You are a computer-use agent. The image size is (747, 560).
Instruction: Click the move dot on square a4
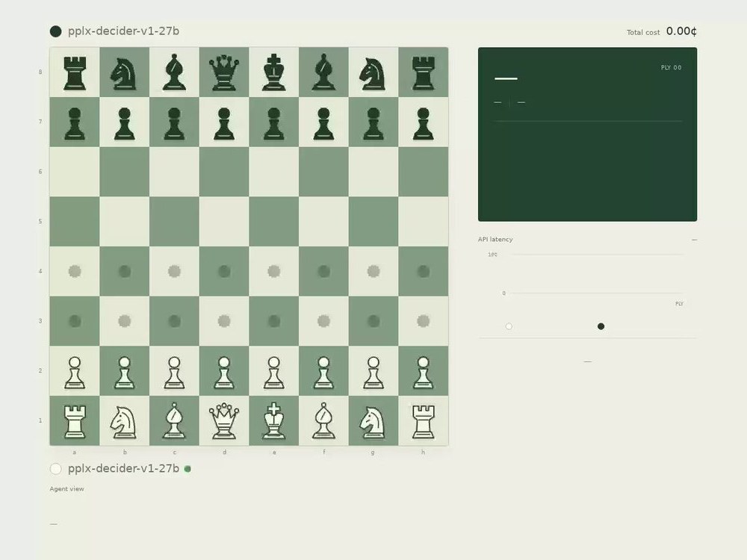(75, 272)
